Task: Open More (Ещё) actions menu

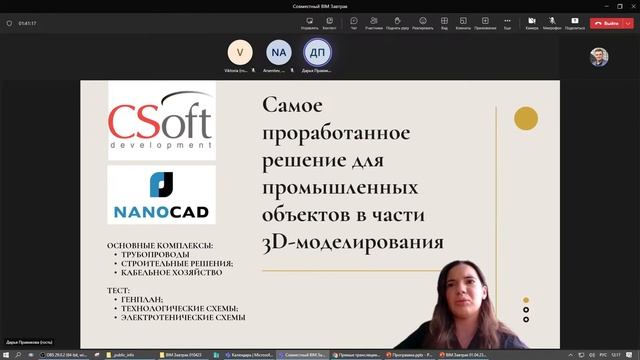Action: (x=507, y=23)
